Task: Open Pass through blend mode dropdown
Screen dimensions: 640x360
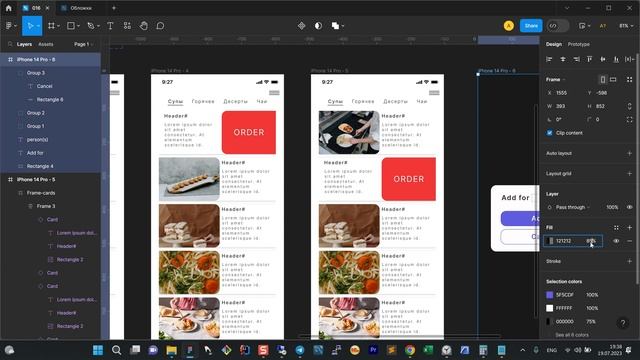Action: [573, 207]
